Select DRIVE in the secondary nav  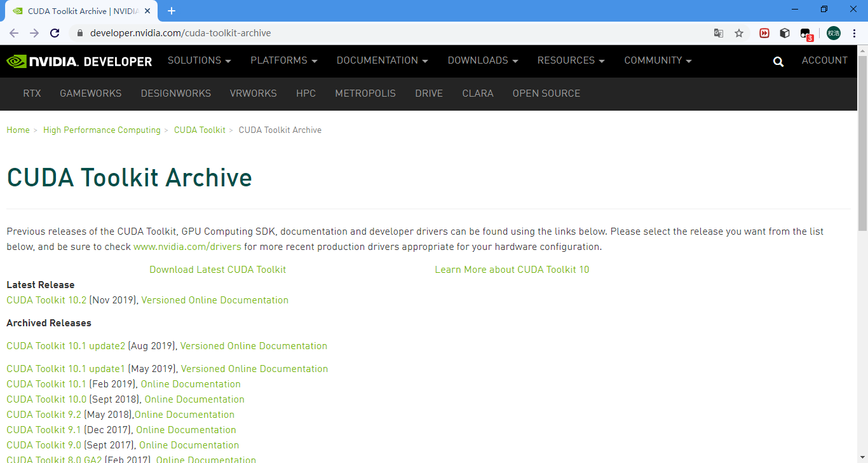tap(429, 93)
